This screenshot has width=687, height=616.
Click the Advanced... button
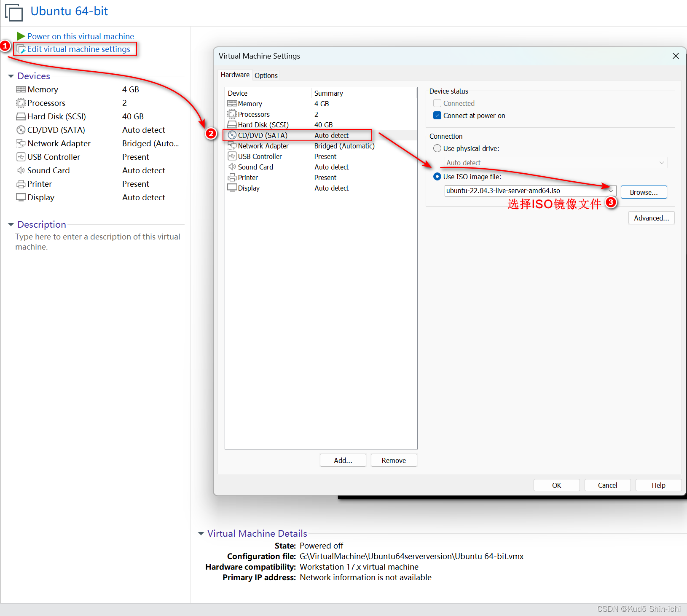(651, 218)
